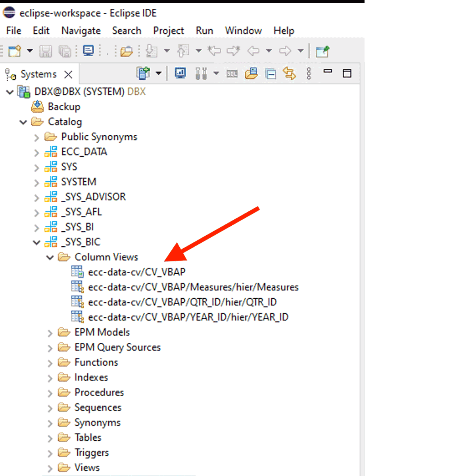Expand the EPM Query Sources folder
Viewport: 476px width, 476px height.
[x=50, y=348]
